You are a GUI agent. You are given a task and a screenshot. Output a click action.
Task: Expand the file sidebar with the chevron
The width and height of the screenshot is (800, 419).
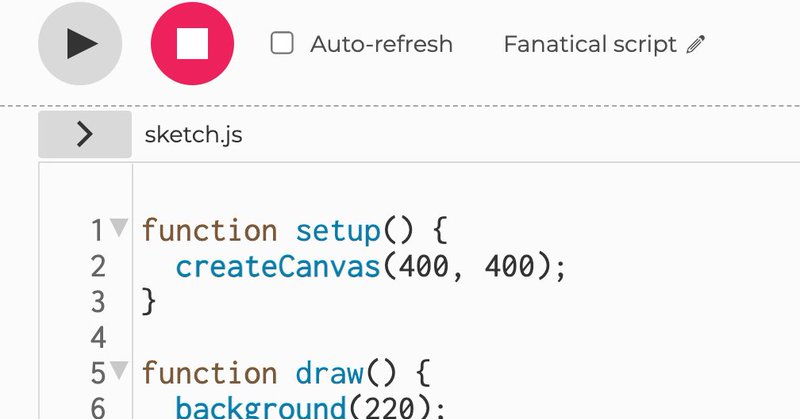(x=85, y=135)
